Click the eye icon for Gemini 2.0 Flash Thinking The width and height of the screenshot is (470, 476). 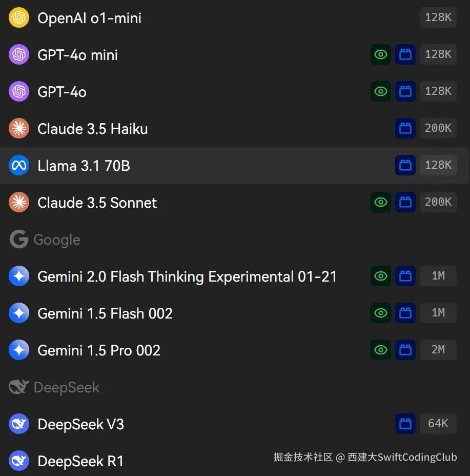381,276
